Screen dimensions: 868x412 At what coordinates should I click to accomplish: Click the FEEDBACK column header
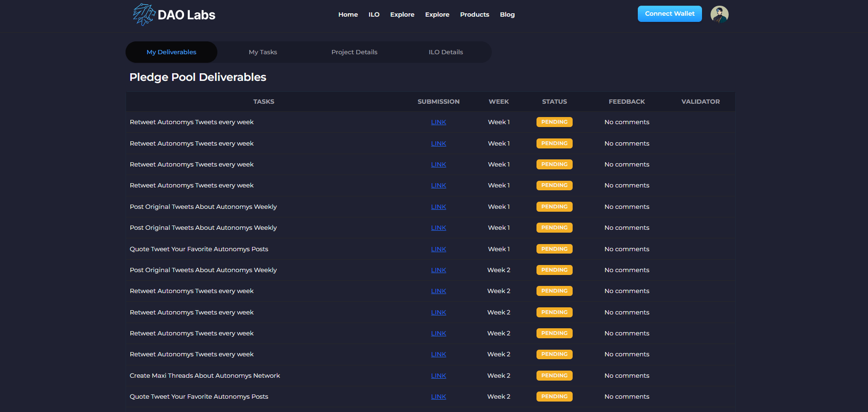[626, 102]
